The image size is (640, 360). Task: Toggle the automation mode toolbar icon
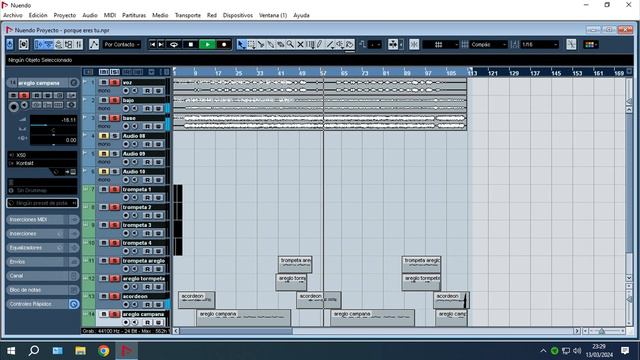[94, 44]
